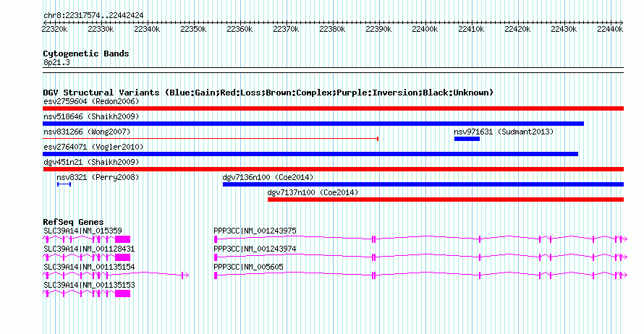Open the esv2759604 (Redon2006) label
Screen dimensions: 644x334
[91, 101]
